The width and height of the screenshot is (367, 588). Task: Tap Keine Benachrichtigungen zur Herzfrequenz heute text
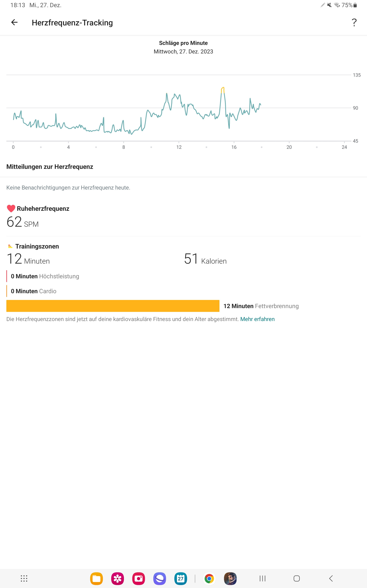point(68,188)
